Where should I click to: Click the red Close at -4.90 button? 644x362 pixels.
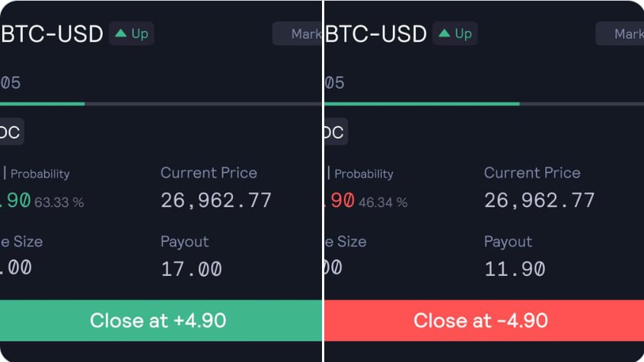pos(484,320)
